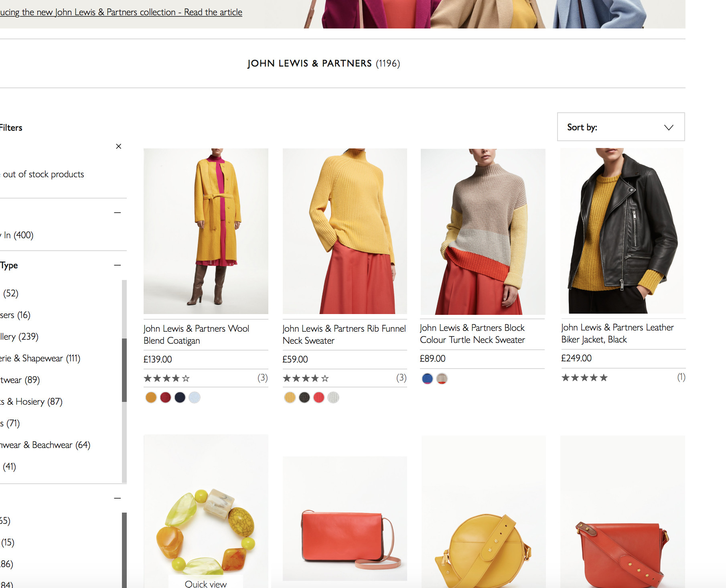Click the lower filter list scrollbar
726x588 pixels.
click(124, 550)
